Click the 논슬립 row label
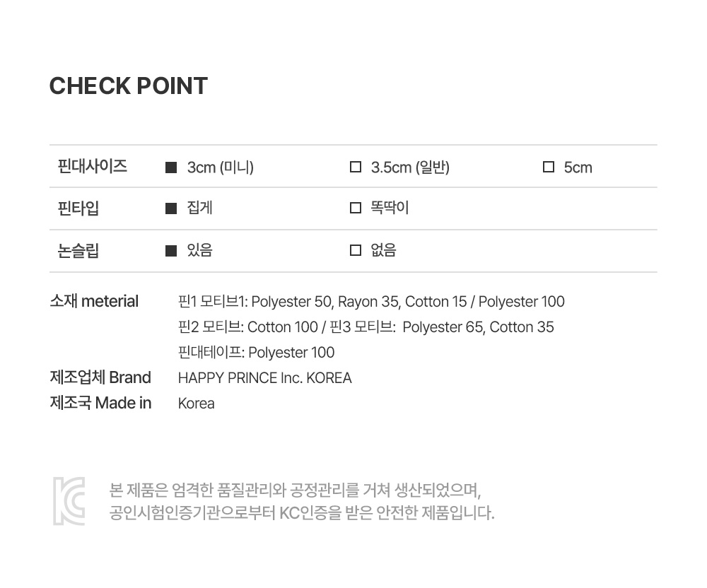Image resolution: width=707 pixels, height=588 pixels. point(78,251)
